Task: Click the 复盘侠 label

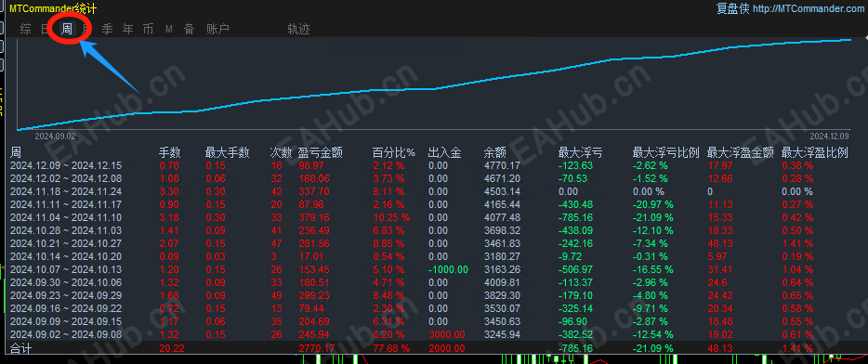Action: point(733,8)
